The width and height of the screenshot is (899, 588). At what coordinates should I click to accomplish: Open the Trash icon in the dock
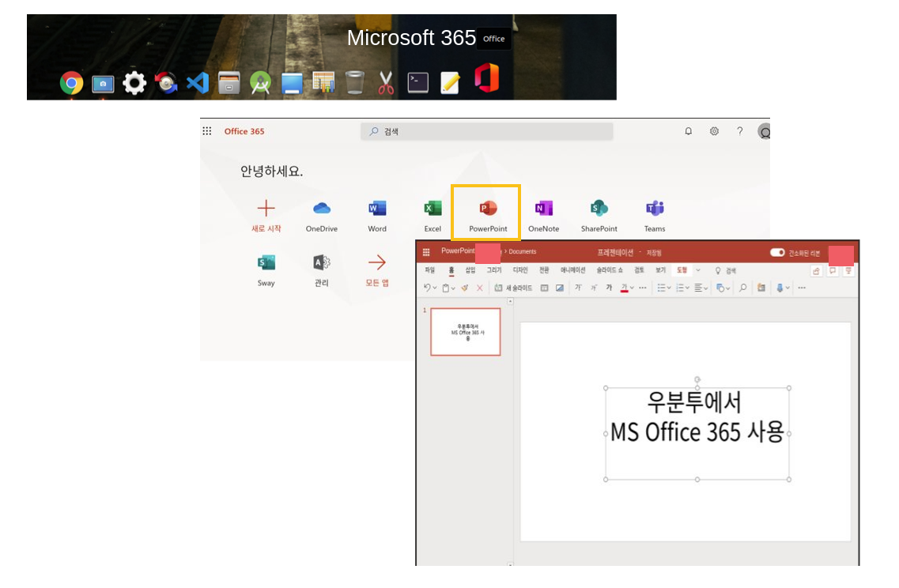click(x=355, y=82)
